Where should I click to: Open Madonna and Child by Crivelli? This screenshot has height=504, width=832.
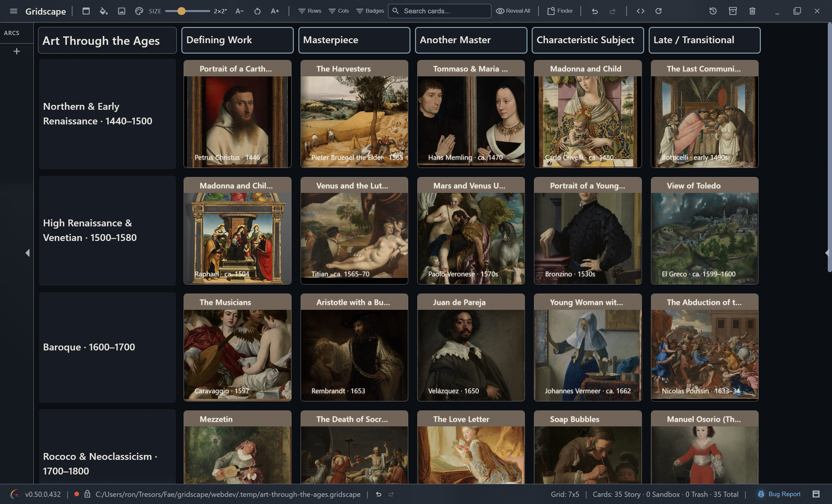[588, 114]
